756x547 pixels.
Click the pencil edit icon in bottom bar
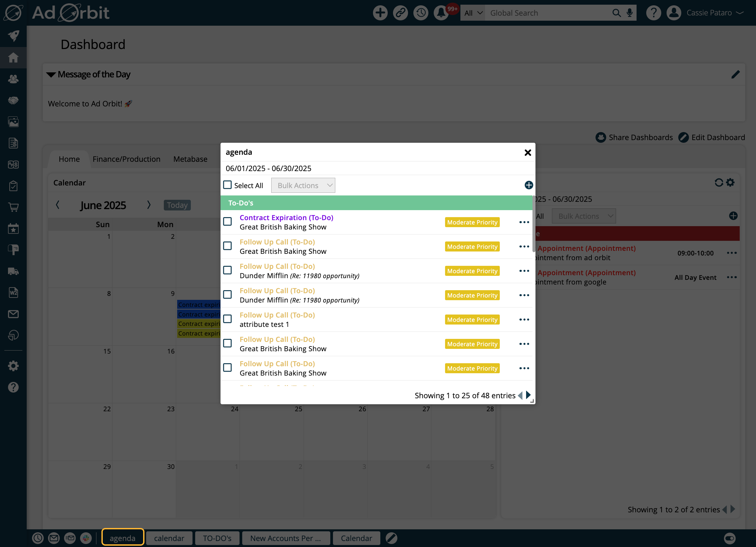tap(391, 538)
